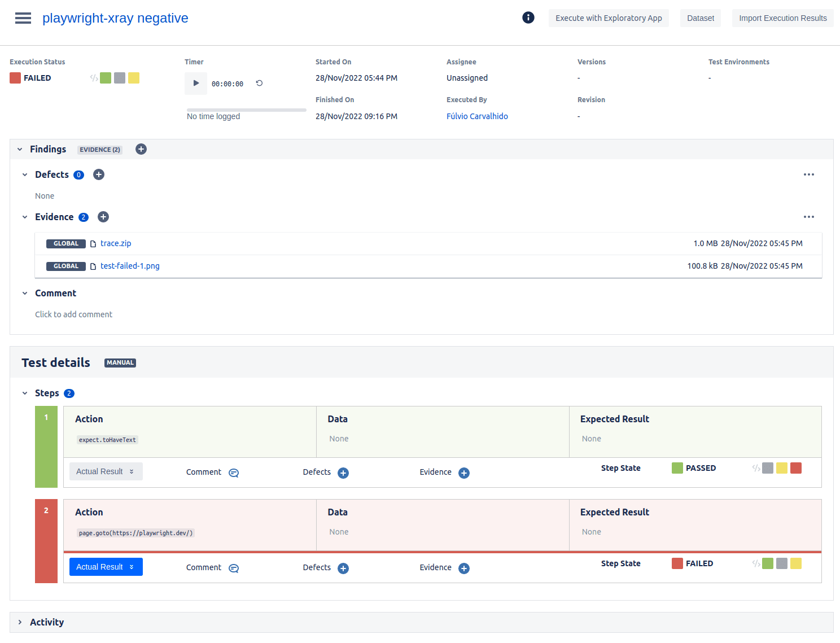
Task: Collapse the Steps list
Action: click(25, 393)
